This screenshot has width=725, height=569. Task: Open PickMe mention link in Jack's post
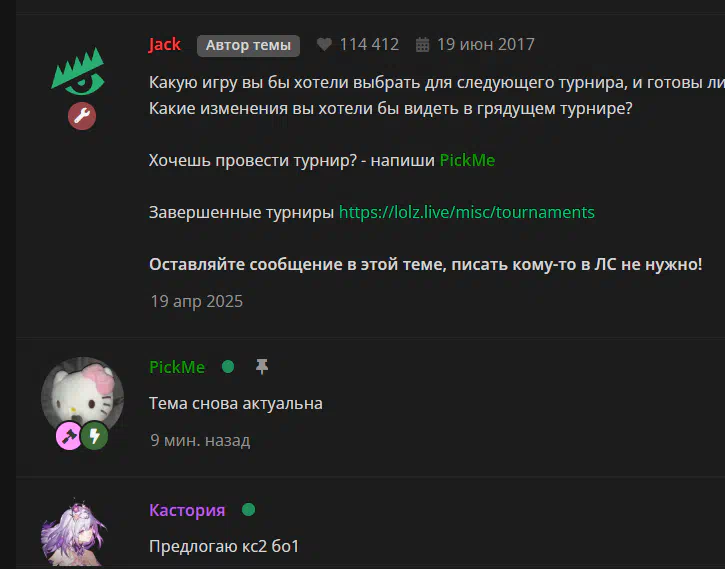[x=467, y=160]
